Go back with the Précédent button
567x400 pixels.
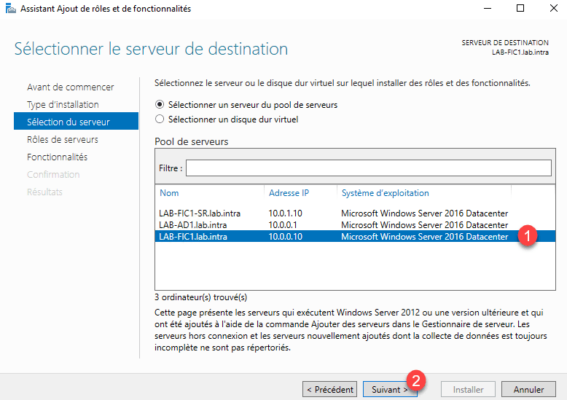pos(329,390)
